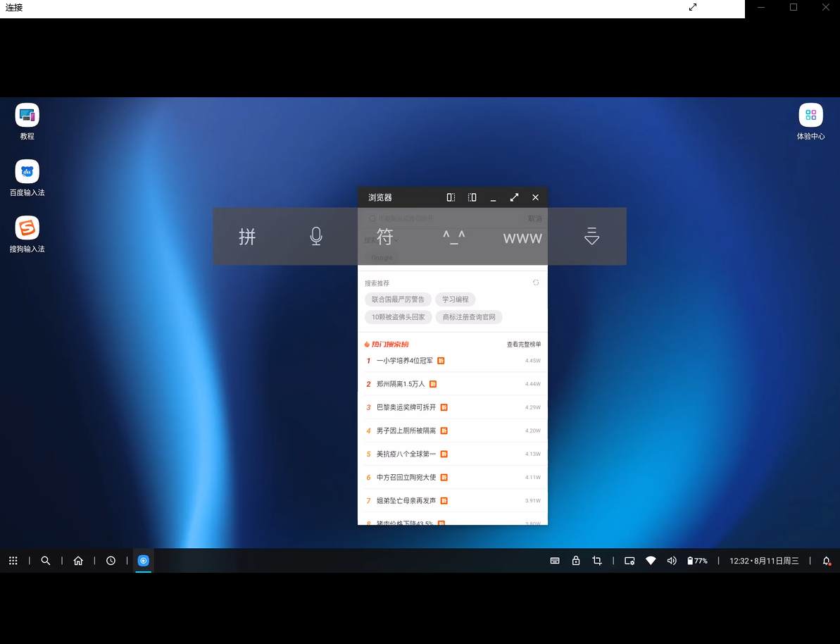Exit fullscreen using 连接 window expand arrows
This screenshot has height=644, width=840.
coord(693,7)
